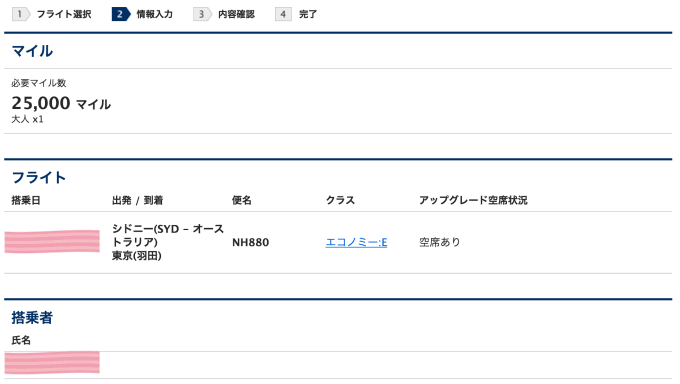Click the 空席あり availability status
Viewport: 680px width, 384px height.
[x=440, y=242]
